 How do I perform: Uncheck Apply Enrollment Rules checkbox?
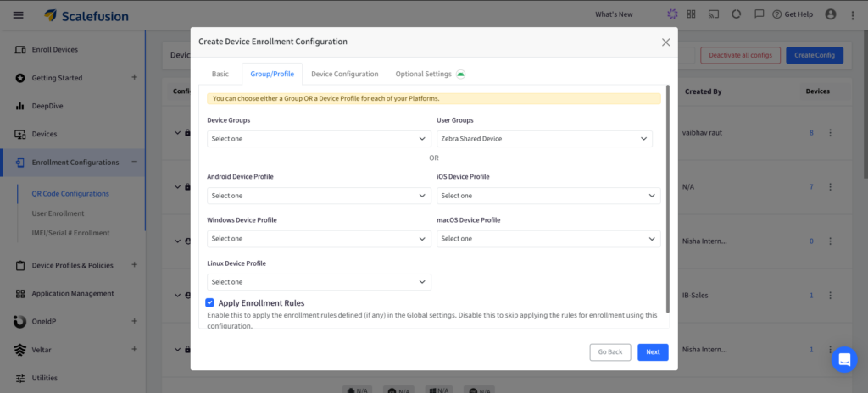click(209, 302)
